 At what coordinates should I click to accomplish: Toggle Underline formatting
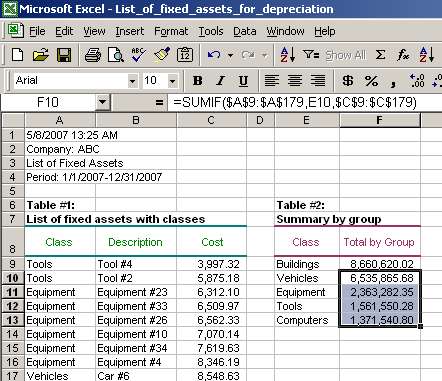243,81
